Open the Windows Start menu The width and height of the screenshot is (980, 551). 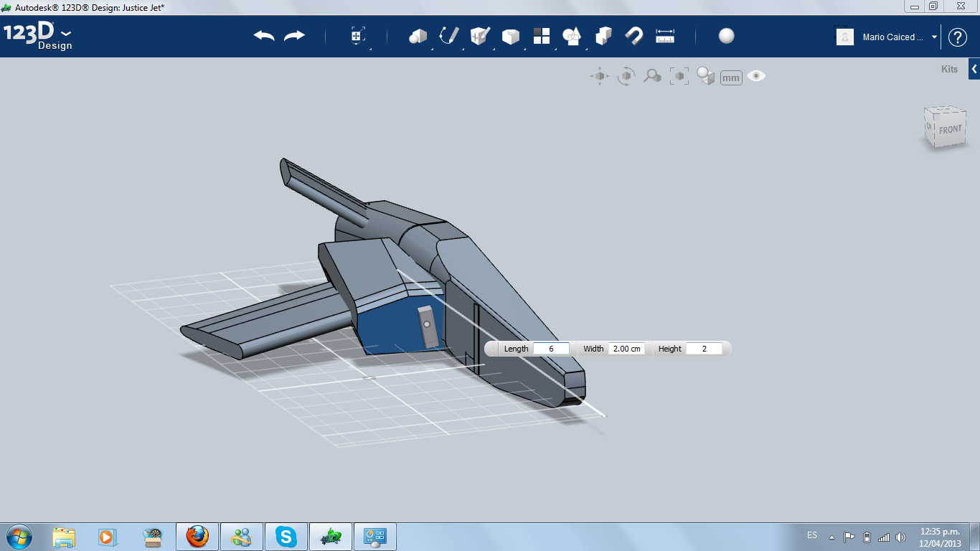click(18, 537)
